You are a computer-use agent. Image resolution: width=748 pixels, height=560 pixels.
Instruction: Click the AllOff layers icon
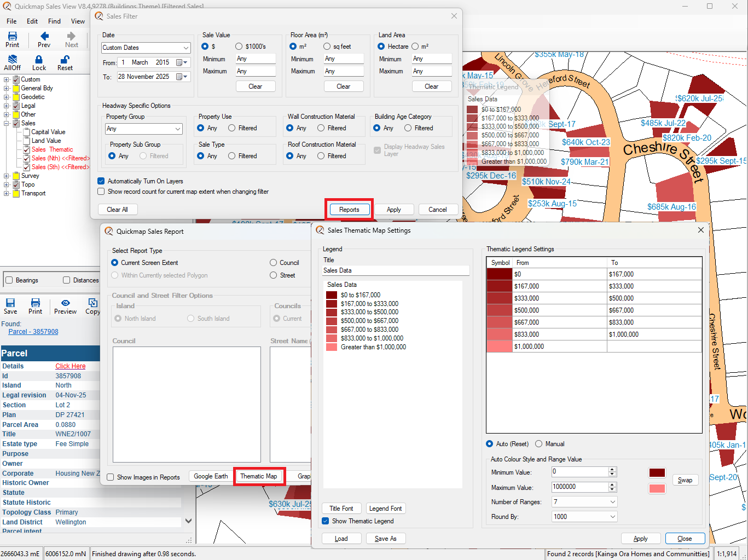[x=12, y=60]
